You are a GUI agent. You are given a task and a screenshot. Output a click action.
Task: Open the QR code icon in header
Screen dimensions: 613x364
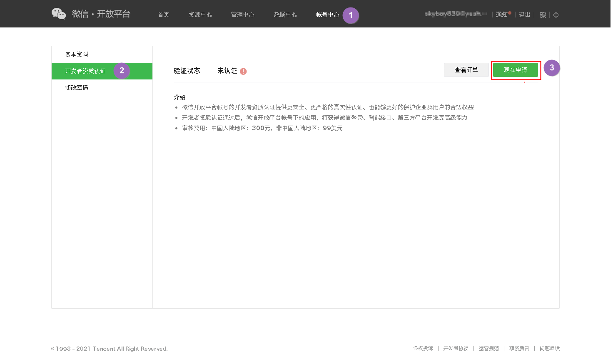[x=543, y=15]
